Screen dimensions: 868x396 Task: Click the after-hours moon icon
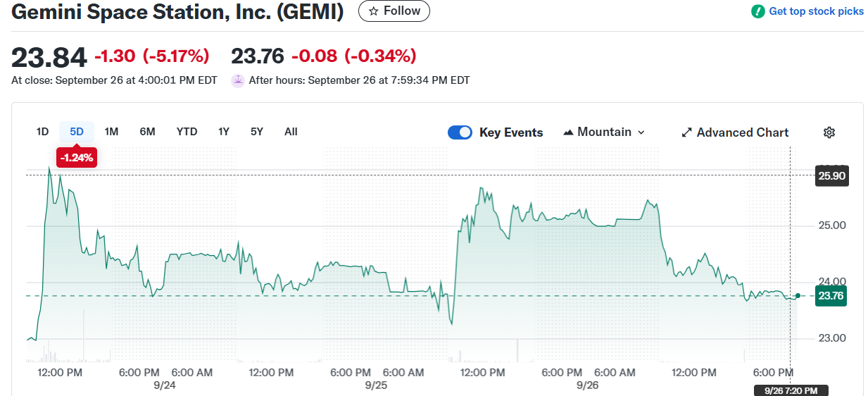coord(238,80)
